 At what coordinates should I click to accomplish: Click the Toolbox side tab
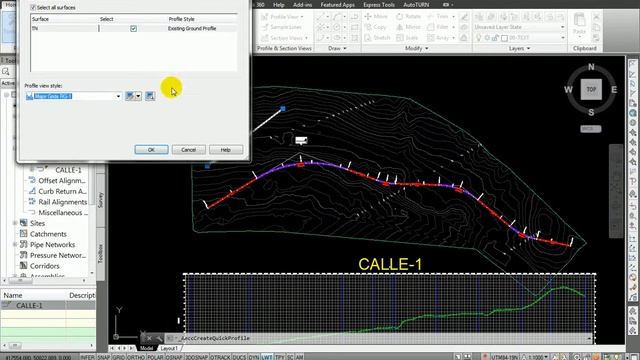[x=100, y=253]
